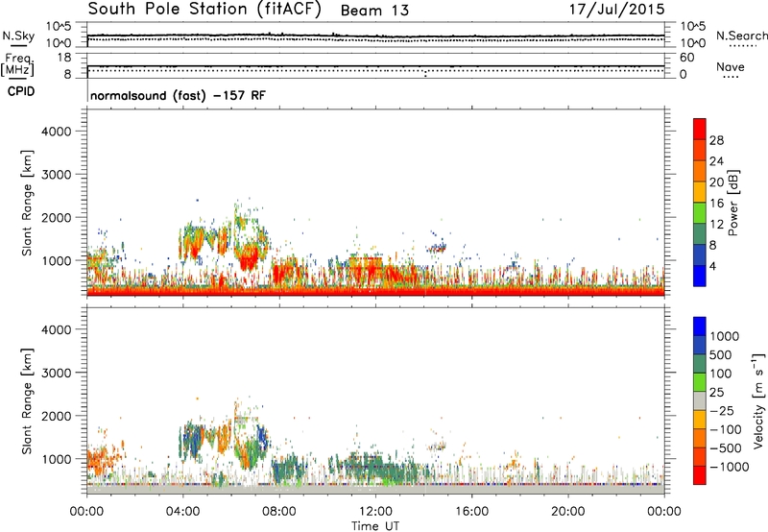Click the 'N.Search' legend label

click(742, 36)
